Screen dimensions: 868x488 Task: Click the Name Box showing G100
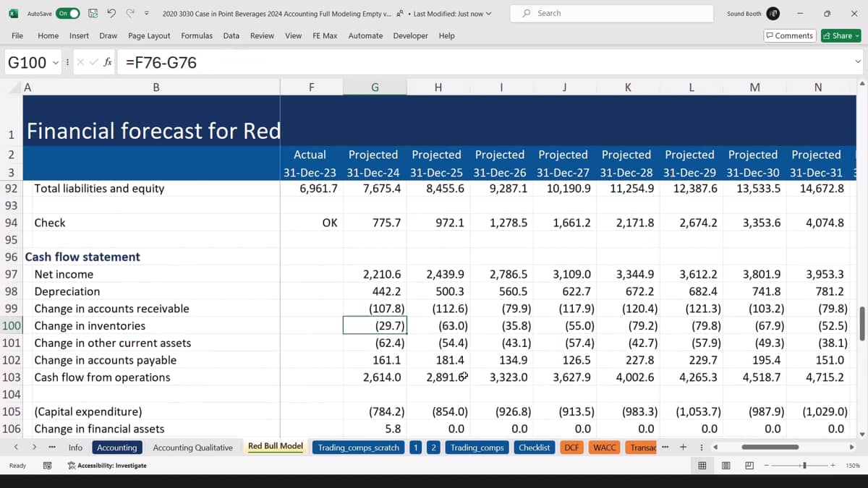(x=27, y=63)
